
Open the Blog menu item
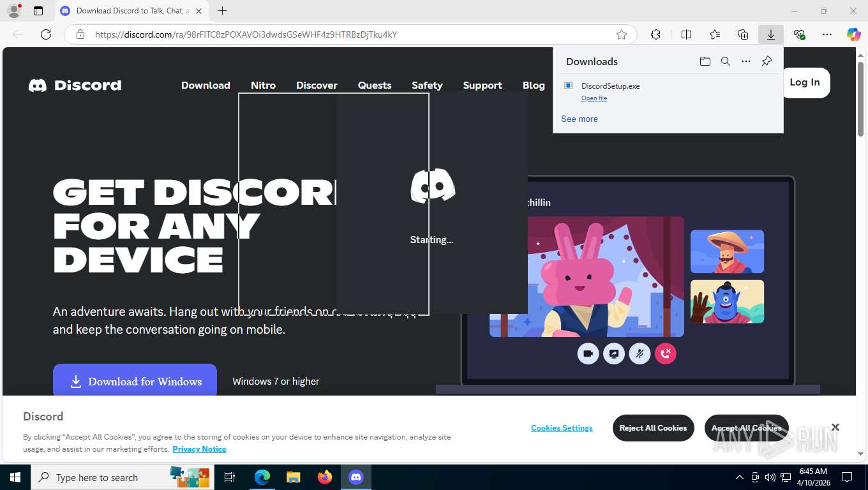click(x=534, y=85)
